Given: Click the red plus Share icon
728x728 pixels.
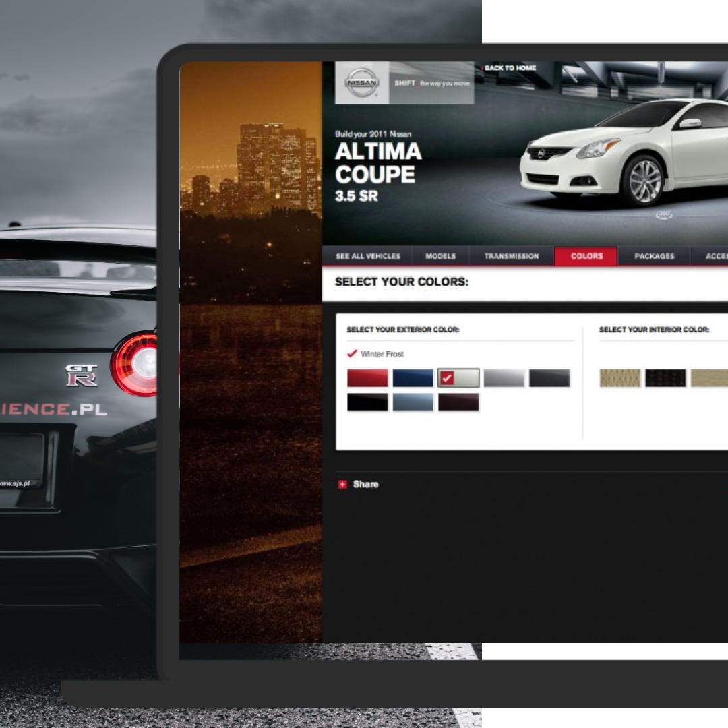Looking at the screenshot, I should [342, 484].
